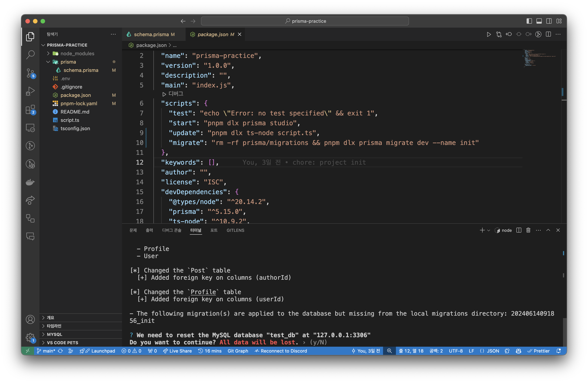Kill terminal with the trash icon
The image size is (588, 383).
528,230
